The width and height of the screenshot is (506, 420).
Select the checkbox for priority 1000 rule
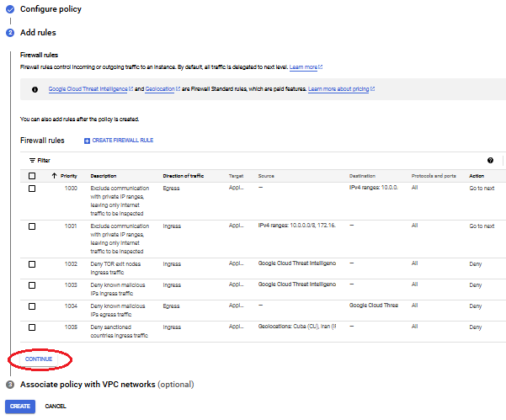pyautogui.click(x=32, y=189)
